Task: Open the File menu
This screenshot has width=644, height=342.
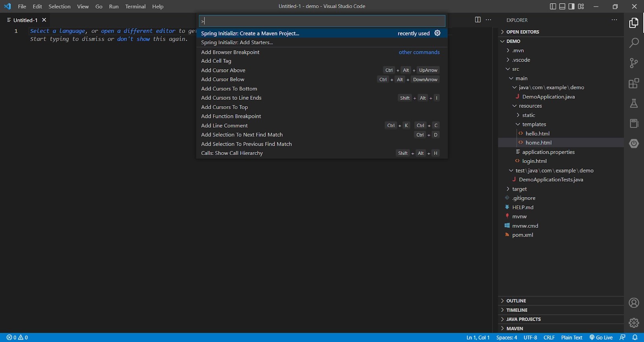Action: click(22, 6)
